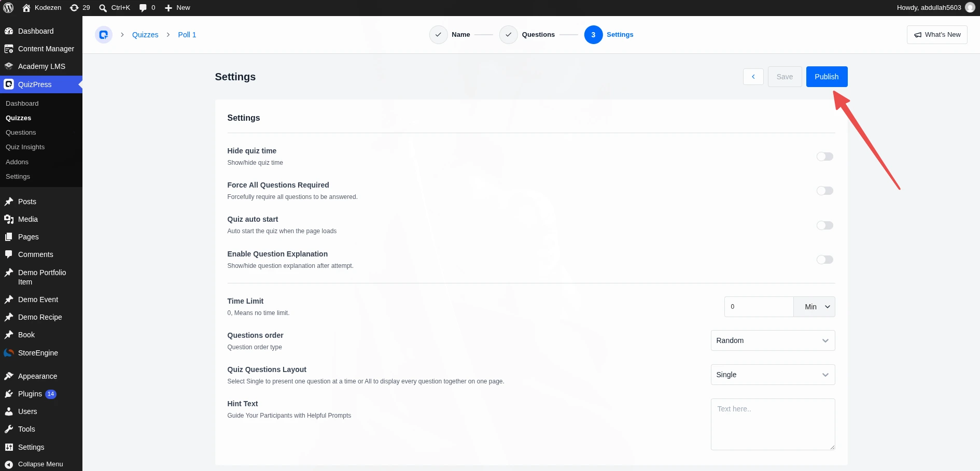Turn on Quiz auto start switch
The height and width of the screenshot is (471, 980).
pyautogui.click(x=824, y=225)
